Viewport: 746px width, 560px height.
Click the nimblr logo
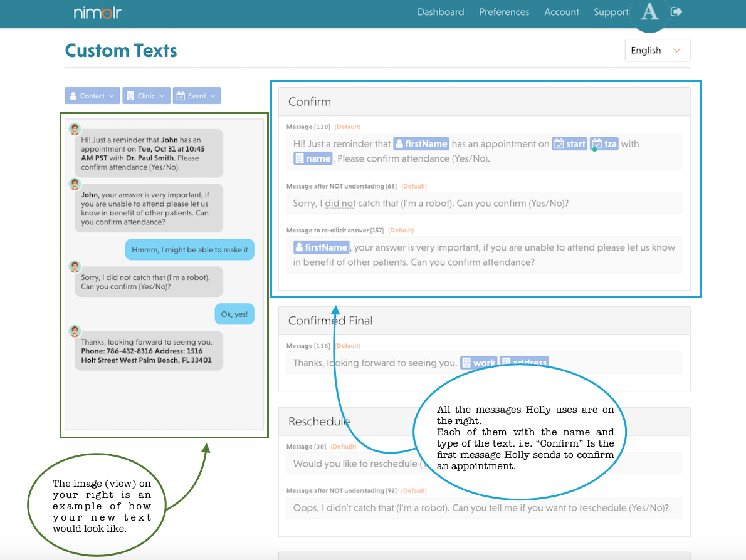click(98, 13)
